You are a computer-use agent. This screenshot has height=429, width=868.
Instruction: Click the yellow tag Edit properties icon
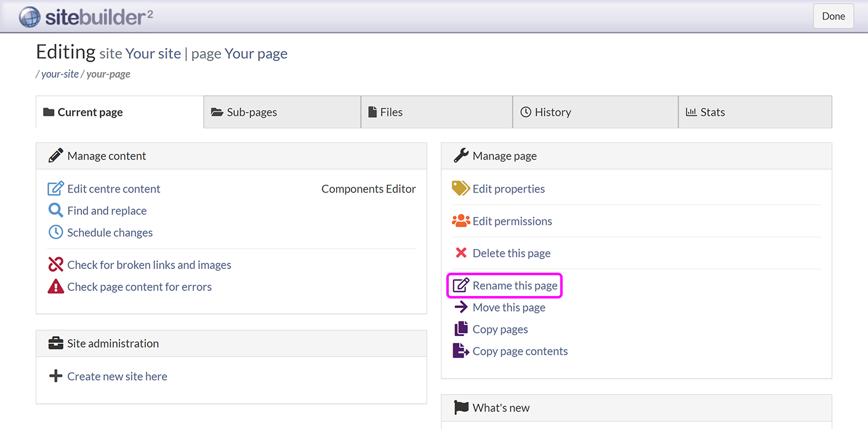(460, 188)
